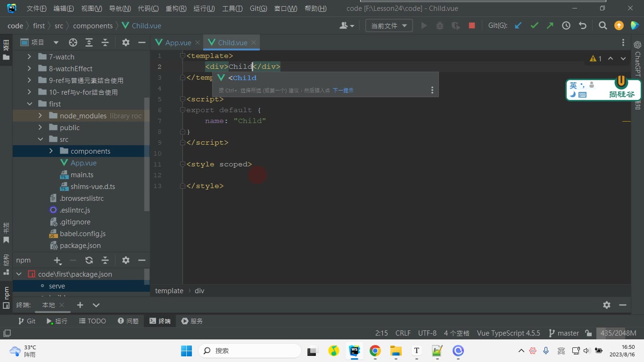Collapse the src folder

(x=40, y=139)
